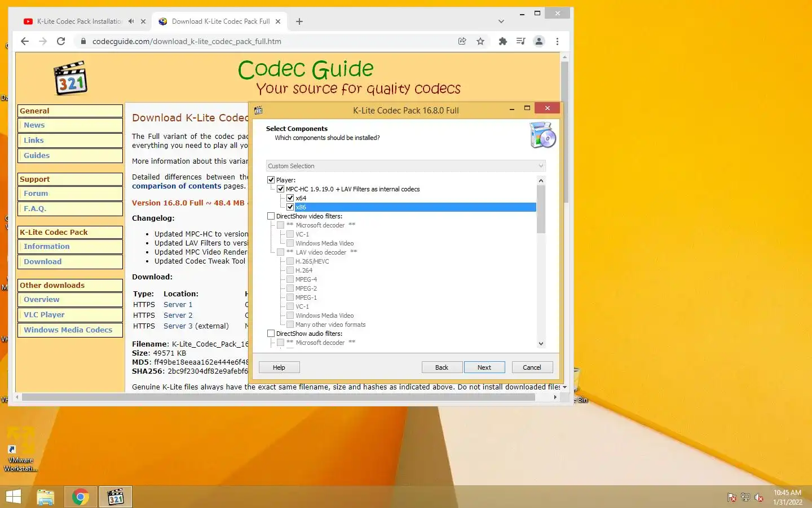The height and width of the screenshot is (508, 812).
Task: Open File Explorer from taskbar
Action: [x=46, y=497]
